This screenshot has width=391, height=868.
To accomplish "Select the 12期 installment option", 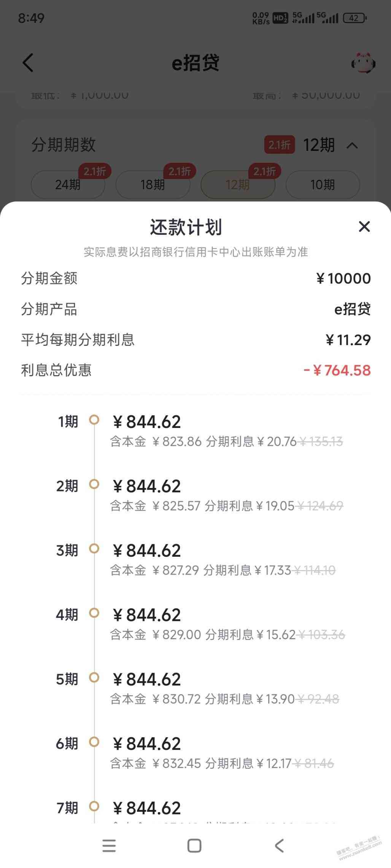I will [x=238, y=185].
